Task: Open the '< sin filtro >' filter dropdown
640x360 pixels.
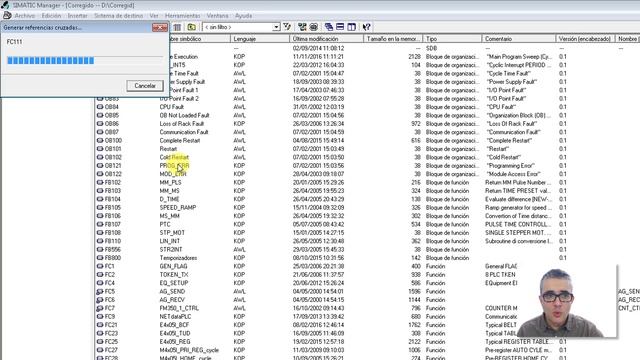Action: (276, 27)
